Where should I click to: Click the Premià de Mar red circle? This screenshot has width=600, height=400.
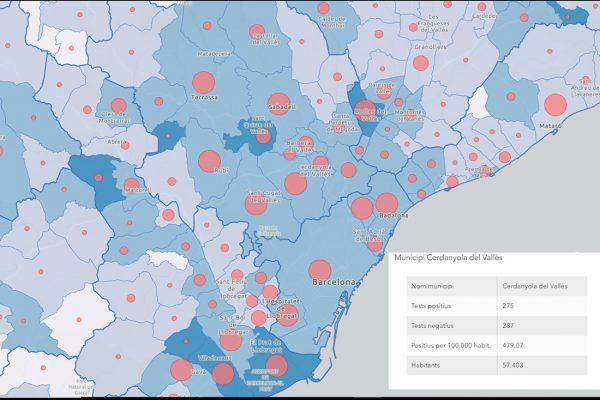pyautogui.click(x=485, y=171)
